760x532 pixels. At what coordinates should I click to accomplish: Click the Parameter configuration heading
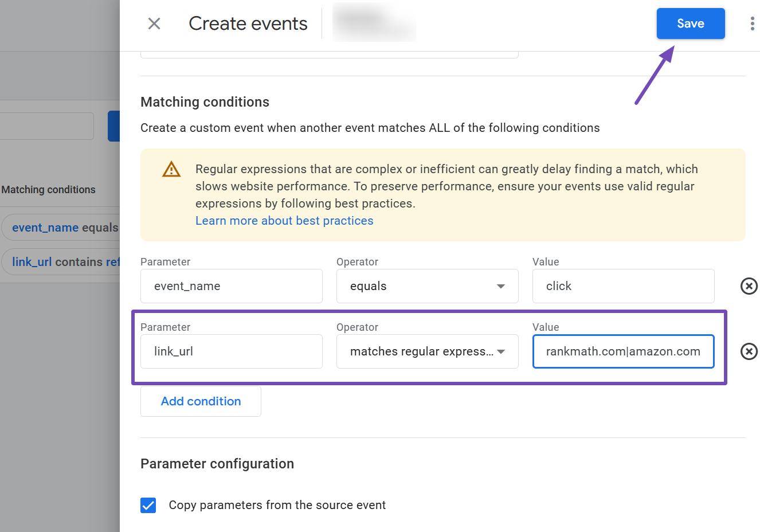(217, 464)
